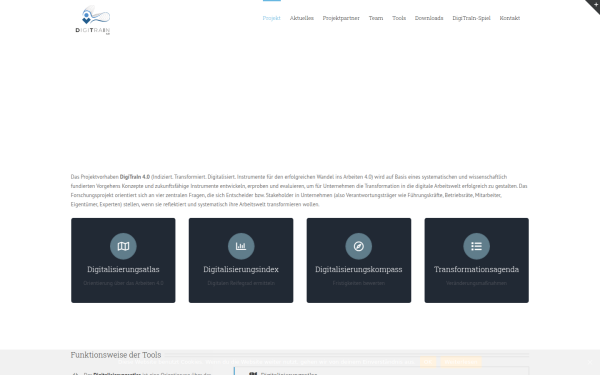Click Weiterlesen in the cookie banner
Image resolution: width=600 pixels, height=375 pixels.
coord(461,362)
